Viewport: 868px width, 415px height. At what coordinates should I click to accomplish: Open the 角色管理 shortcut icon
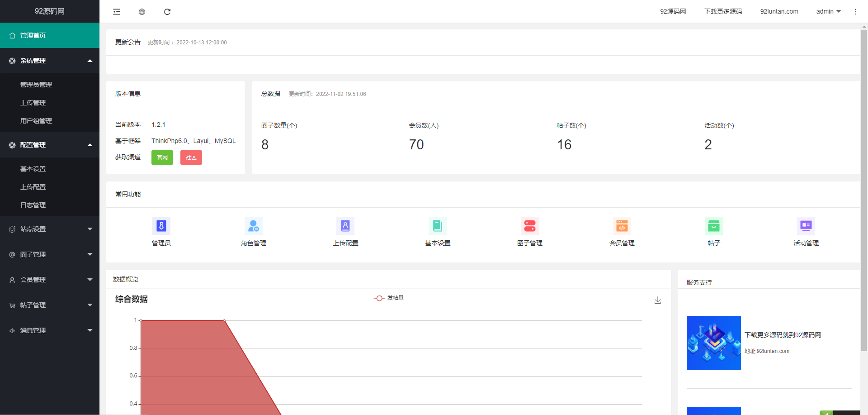click(x=254, y=225)
